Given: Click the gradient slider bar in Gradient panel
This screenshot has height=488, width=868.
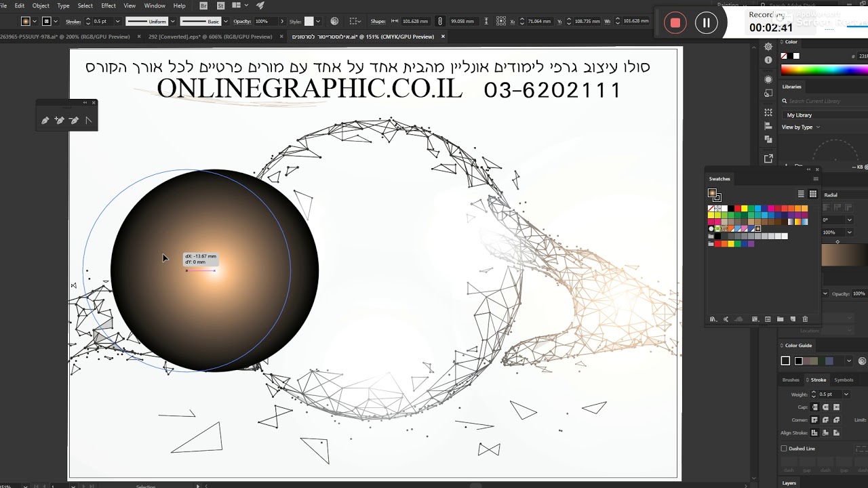Looking at the screenshot, I should pyautogui.click(x=844, y=255).
